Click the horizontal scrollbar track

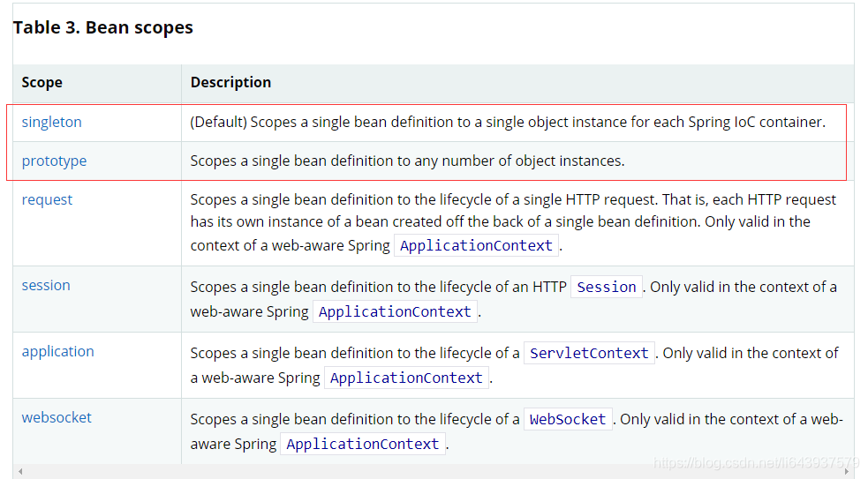click(433, 472)
